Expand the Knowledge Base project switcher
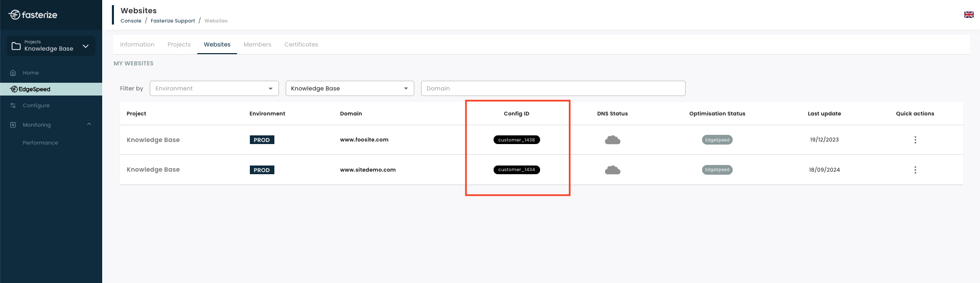980x283 pixels. click(x=51, y=46)
